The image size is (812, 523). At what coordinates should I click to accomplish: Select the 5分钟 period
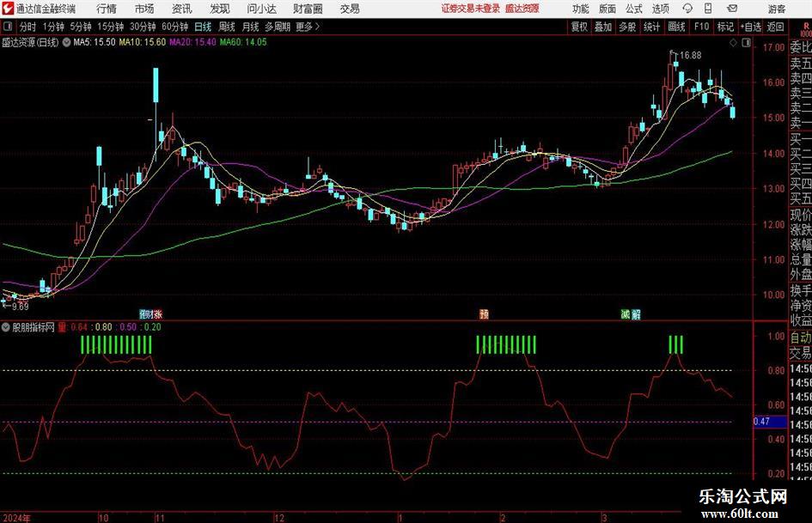80,27
